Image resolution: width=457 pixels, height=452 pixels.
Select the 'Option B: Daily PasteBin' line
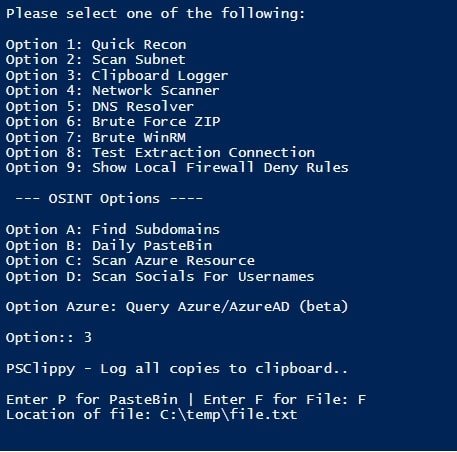(x=109, y=246)
